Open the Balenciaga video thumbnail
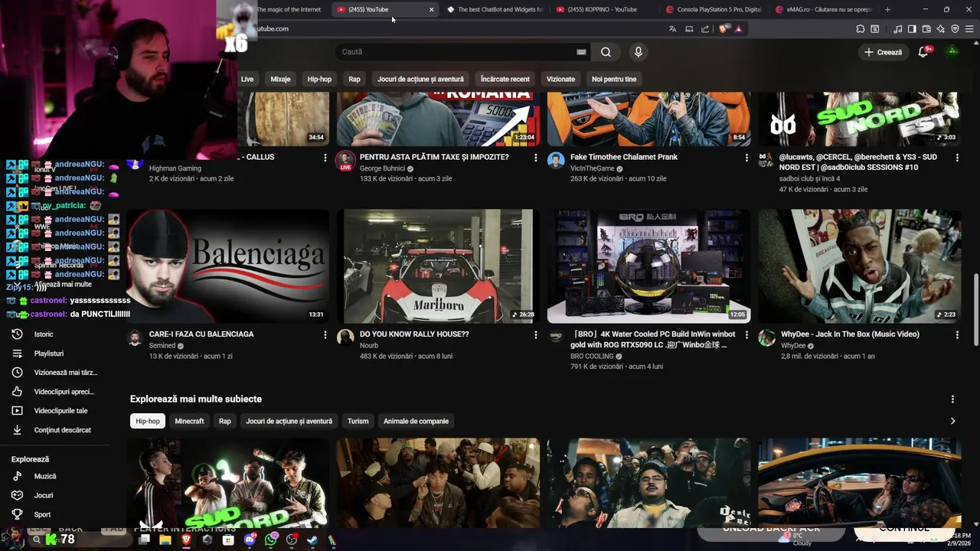This screenshot has height=551, width=980. [x=228, y=266]
